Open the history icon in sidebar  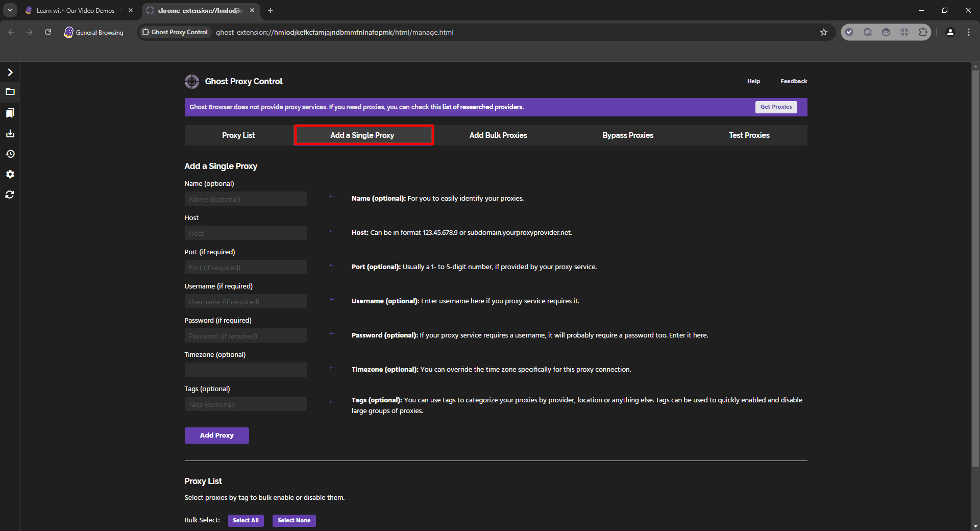click(10, 154)
